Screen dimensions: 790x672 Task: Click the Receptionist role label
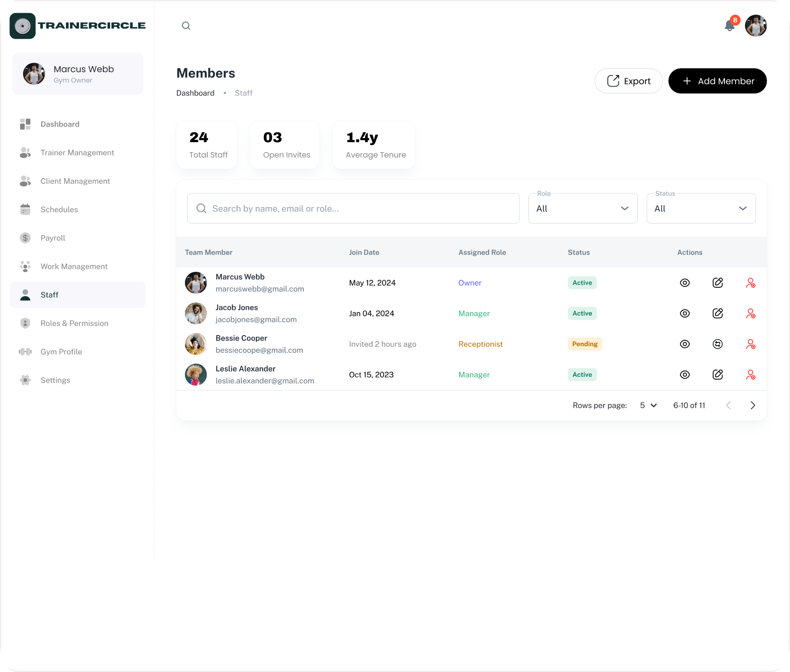pos(481,344)
